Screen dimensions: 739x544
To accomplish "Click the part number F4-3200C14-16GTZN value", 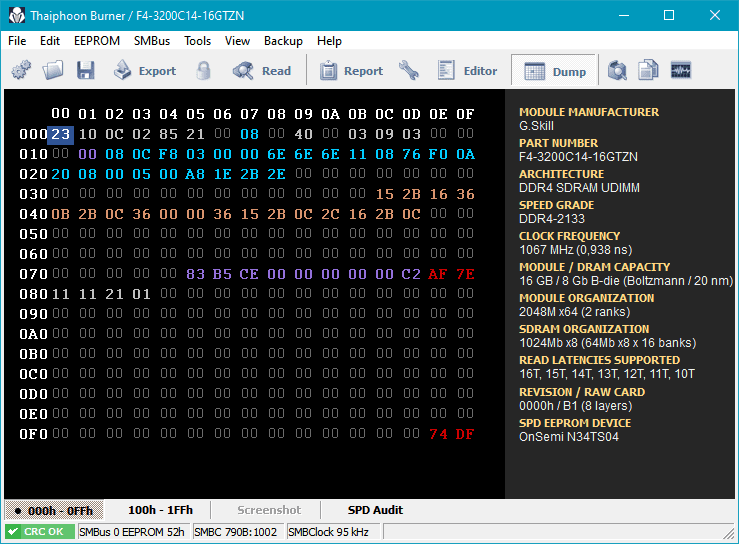I will 578,157.
